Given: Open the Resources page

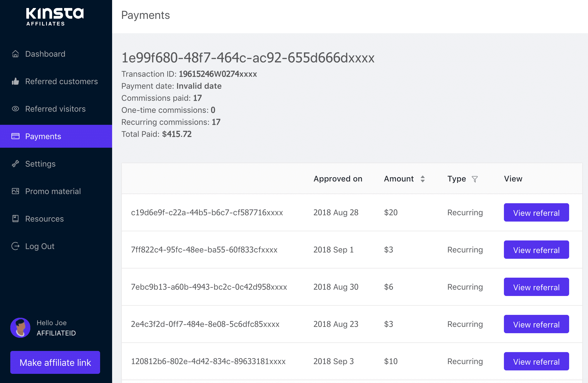Looking at the screenshot, I should click(x=44, y=219).
